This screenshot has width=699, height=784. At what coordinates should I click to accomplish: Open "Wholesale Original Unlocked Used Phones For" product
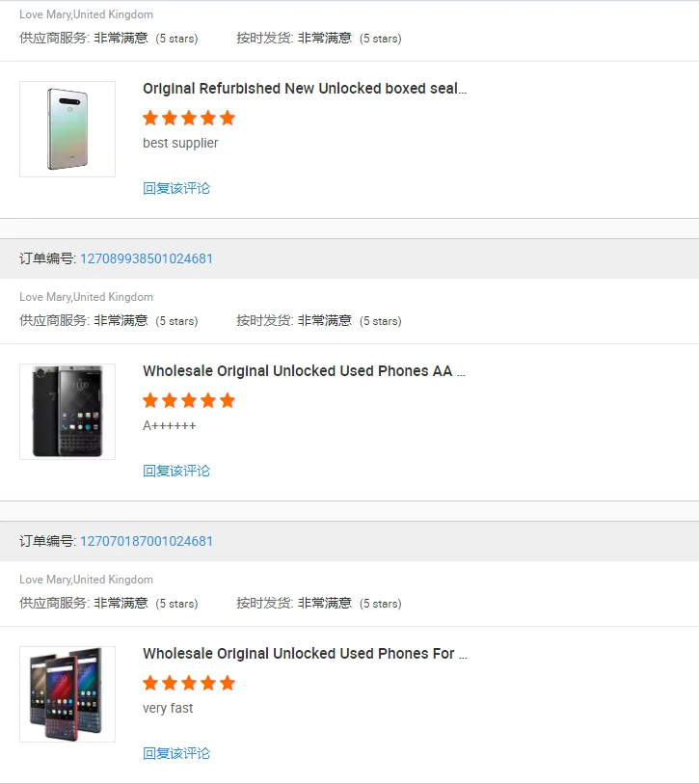coord(305,654)
